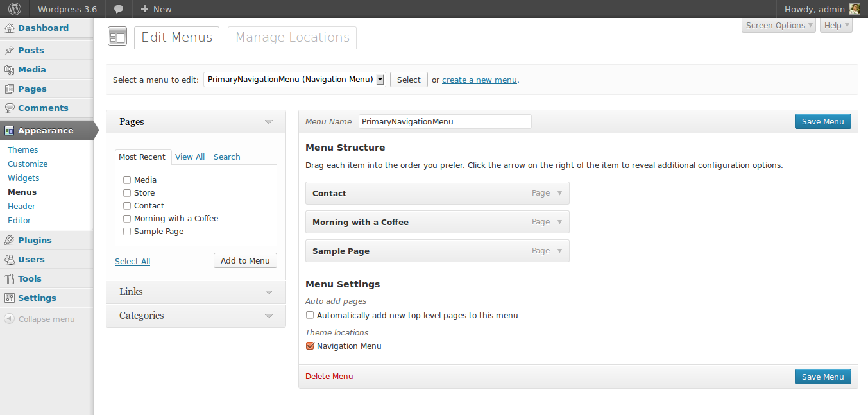Click the Posts pushpin icon
This screenshot has width=868, height=415.
pos(10,50)
